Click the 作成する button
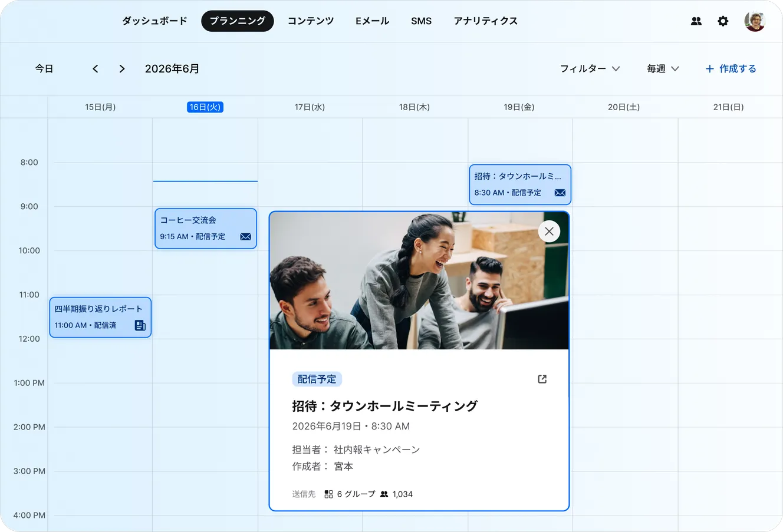Viewport: 783px width, 532px height. 731,69
